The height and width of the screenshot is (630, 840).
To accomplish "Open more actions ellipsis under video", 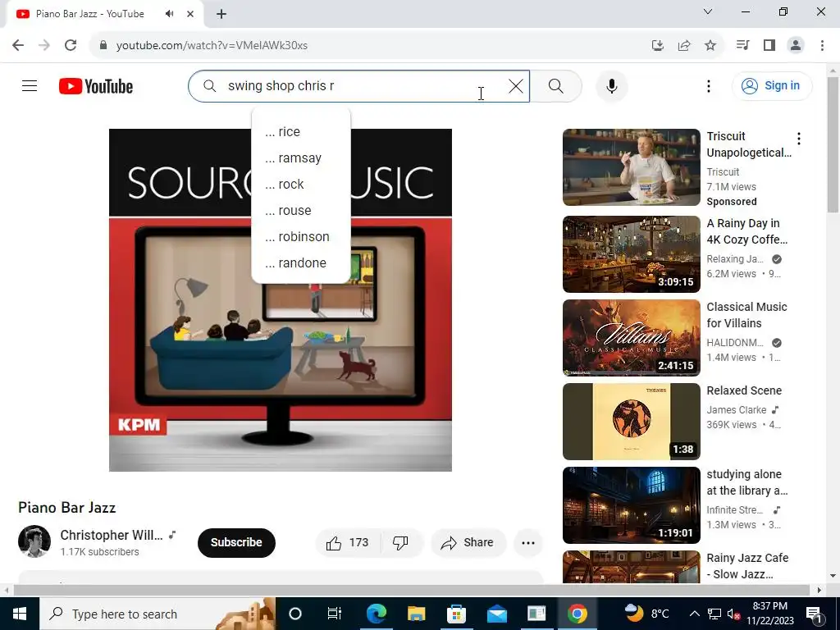I will click(528, 543).
